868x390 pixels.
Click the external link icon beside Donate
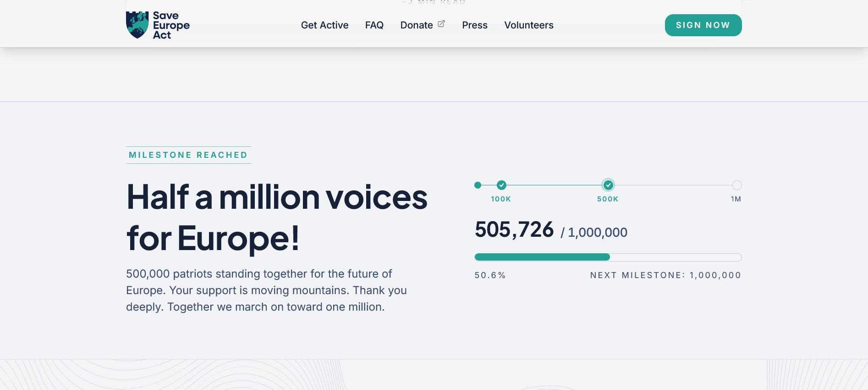point(441,24)
